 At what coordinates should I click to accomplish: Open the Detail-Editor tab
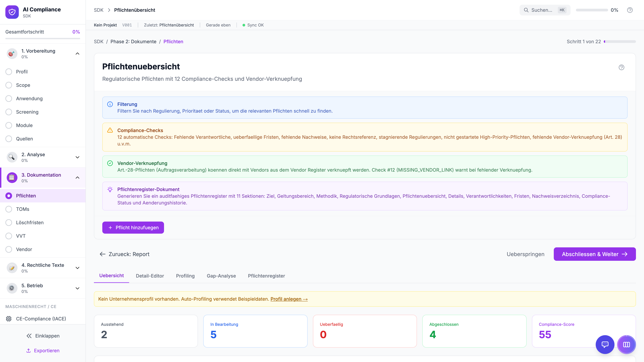150,276
